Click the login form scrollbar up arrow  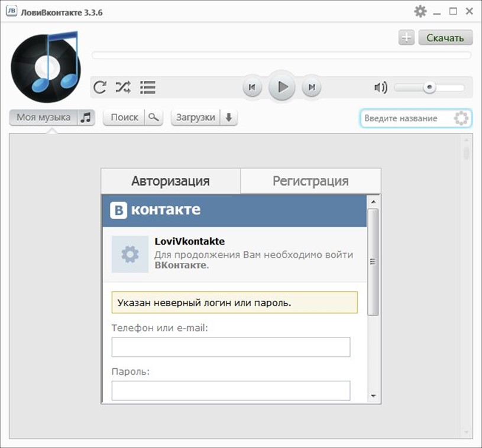(x=374, y=202)
